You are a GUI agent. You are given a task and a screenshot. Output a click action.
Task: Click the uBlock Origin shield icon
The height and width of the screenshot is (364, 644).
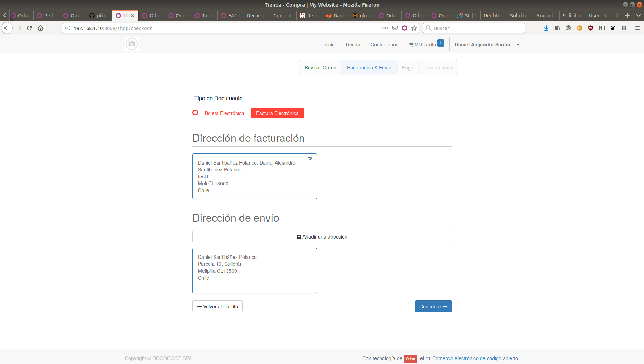[x=591, y=28]
